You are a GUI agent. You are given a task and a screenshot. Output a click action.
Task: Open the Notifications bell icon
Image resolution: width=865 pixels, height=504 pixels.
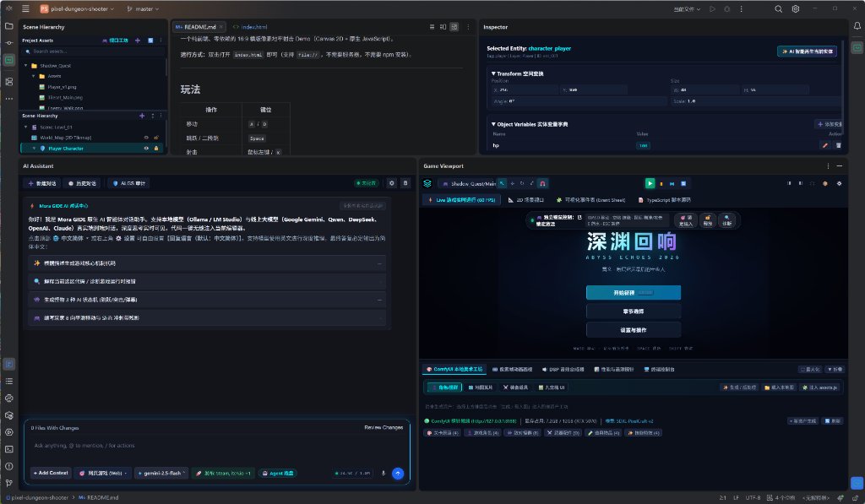857,26
